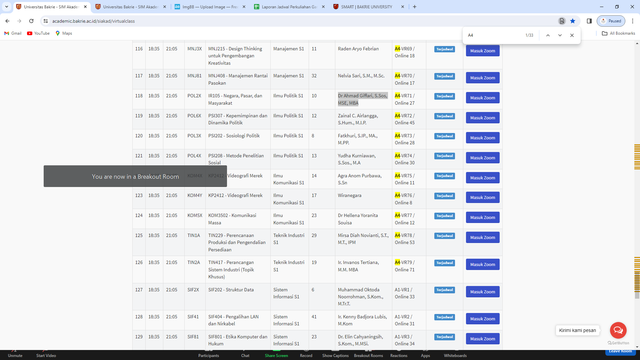This screenshot has width=640, height=360.
Task: Close the first Universitas Bakrie tab
Action: (85, 7)
